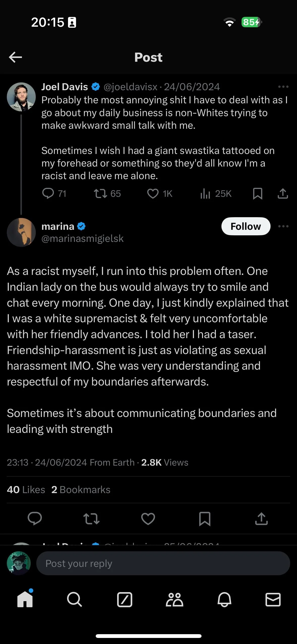Like marina's post with the heart
297x644 pixels.
pos(148,519)
